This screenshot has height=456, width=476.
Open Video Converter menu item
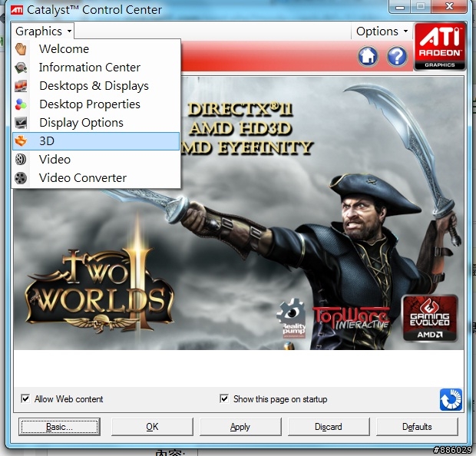point(96,178)
